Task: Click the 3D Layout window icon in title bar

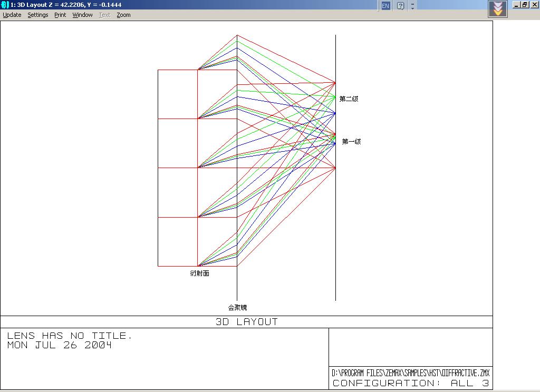Action: (5, 4)
